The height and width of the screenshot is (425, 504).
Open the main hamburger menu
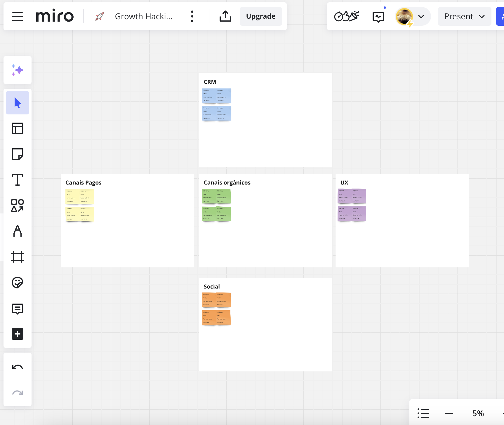pos(18,16)
